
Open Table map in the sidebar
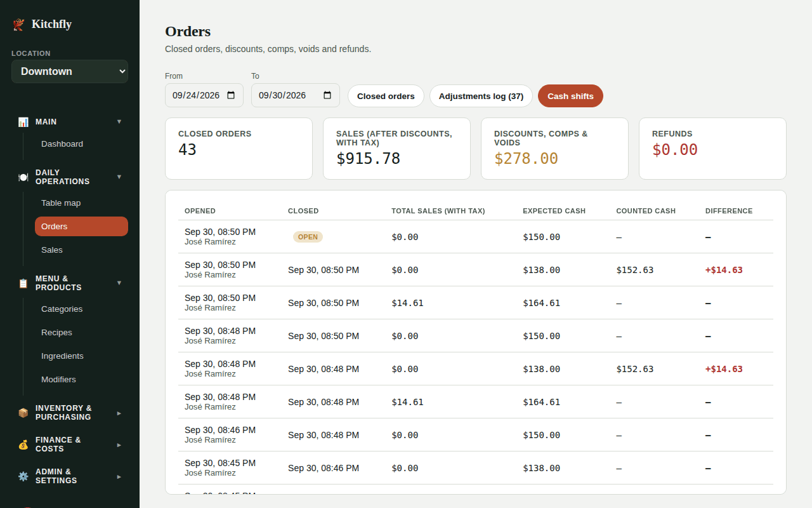point(81,203)
